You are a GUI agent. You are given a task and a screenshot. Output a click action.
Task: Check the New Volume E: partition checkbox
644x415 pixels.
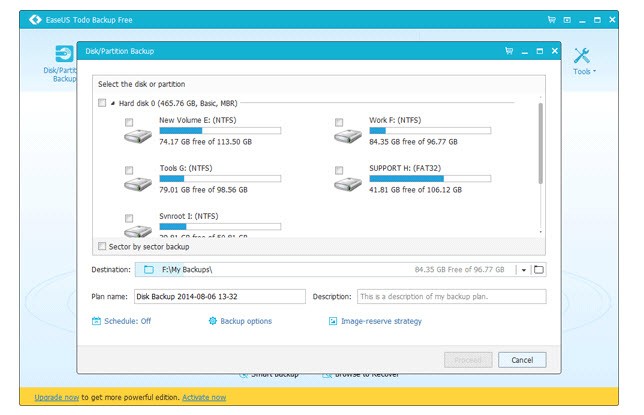coord(129,122)
